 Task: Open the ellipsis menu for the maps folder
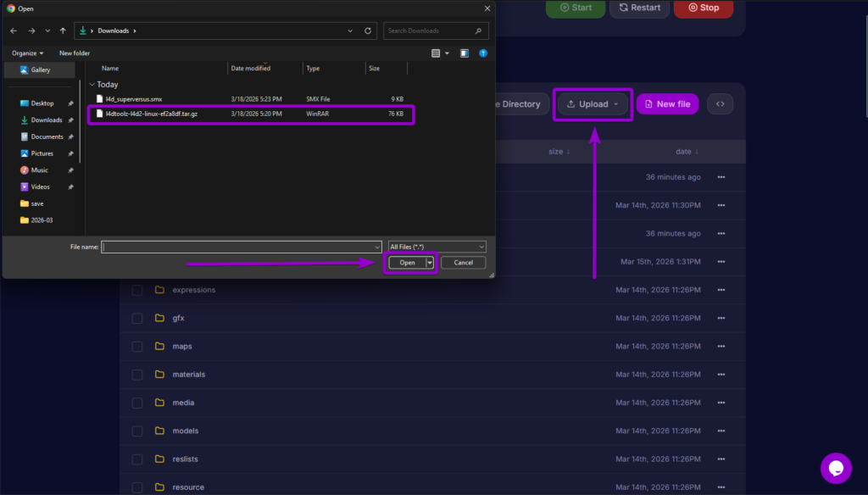(x=722, y=346)
